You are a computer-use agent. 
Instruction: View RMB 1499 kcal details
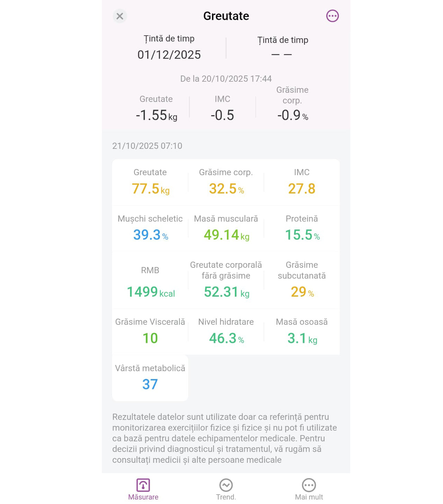coord(150,281)
